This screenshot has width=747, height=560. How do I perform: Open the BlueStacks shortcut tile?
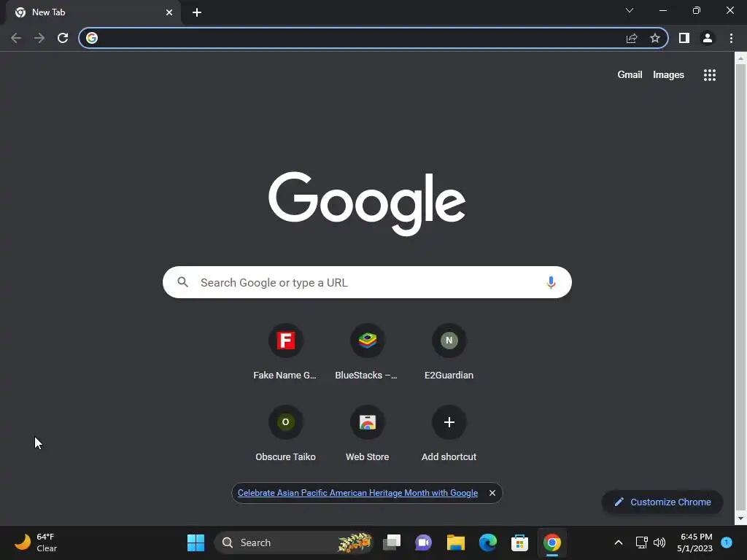click(x=368, y=352)
